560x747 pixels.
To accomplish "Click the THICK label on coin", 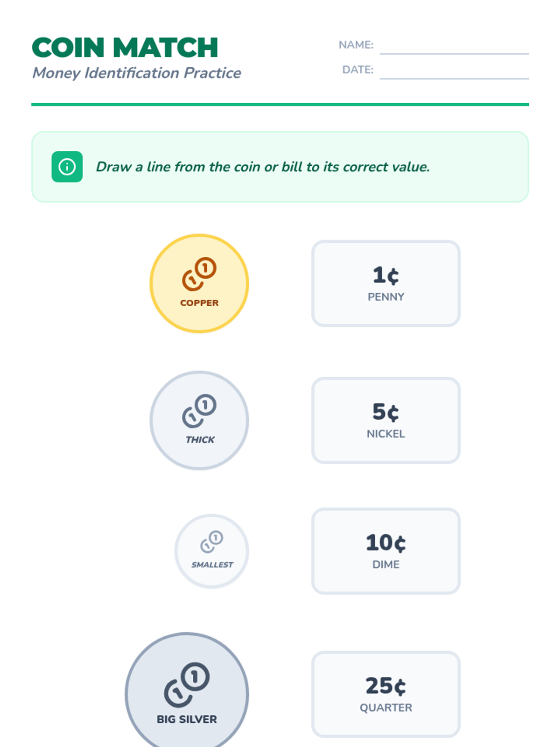I will tap(200, 440).
